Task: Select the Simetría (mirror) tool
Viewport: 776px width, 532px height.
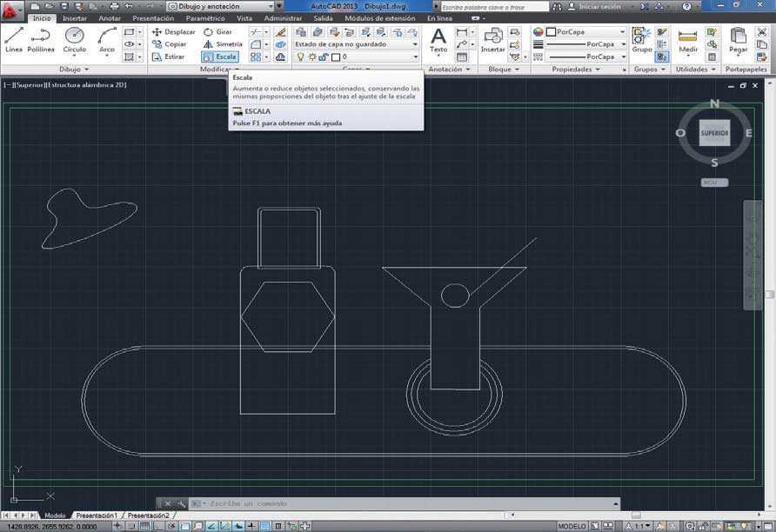Action: [223, 44]
